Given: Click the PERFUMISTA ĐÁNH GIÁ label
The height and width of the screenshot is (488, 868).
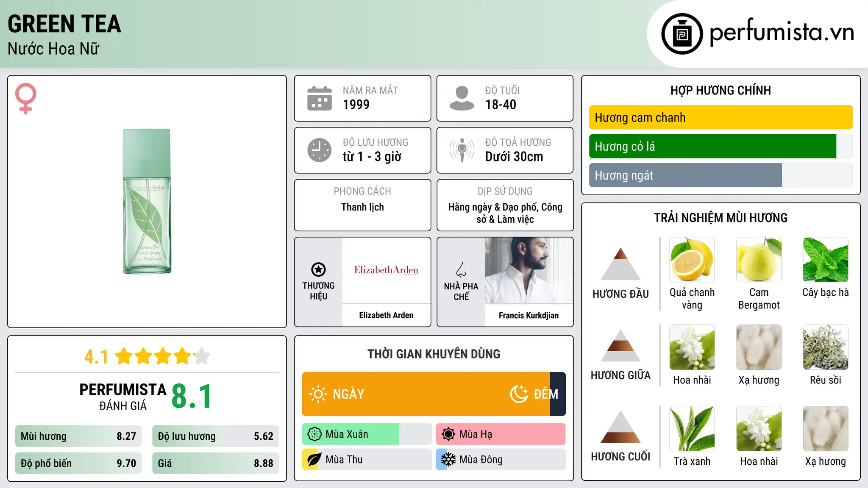Looking at the screenshot, I should tap(123, 396).
